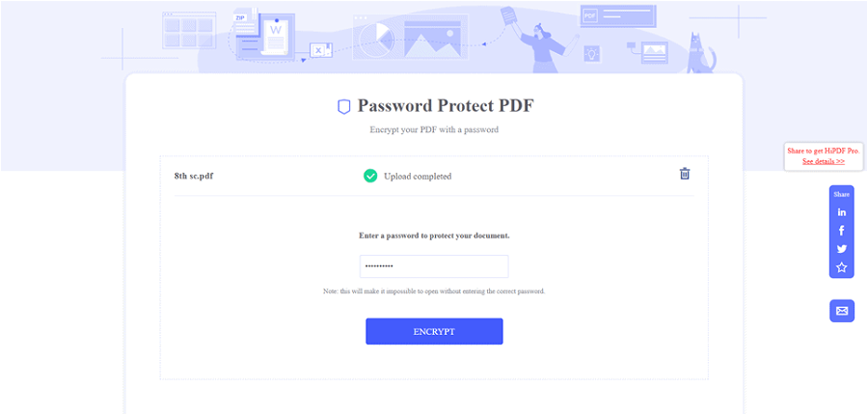Click the Upload completed status text
This screenshot has width=868, height=415.
[418, 177]
